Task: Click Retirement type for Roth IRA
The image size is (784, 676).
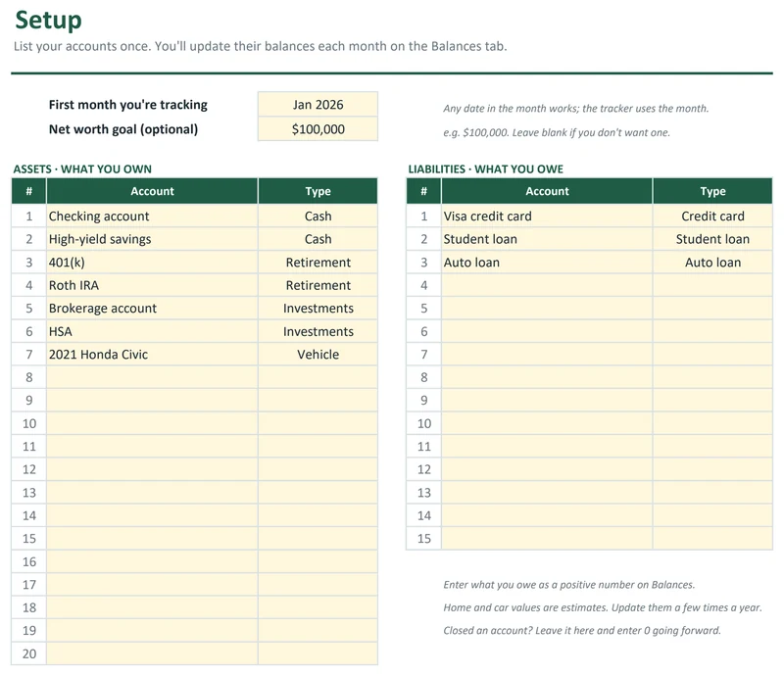Action: coord(318,285)
